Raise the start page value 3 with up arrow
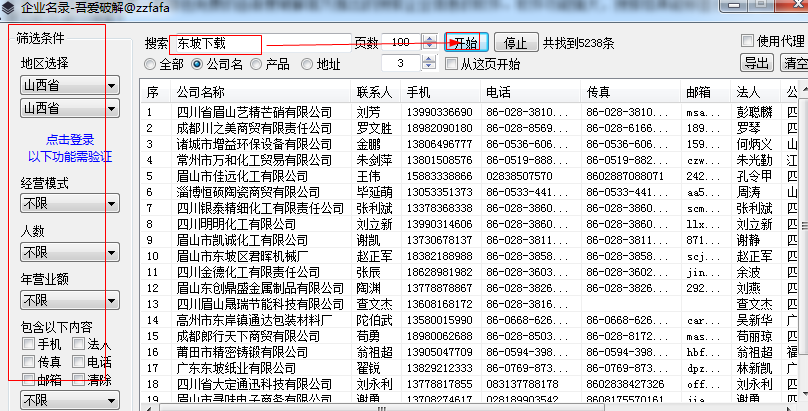The image size is (808, 411). [429, 59]
